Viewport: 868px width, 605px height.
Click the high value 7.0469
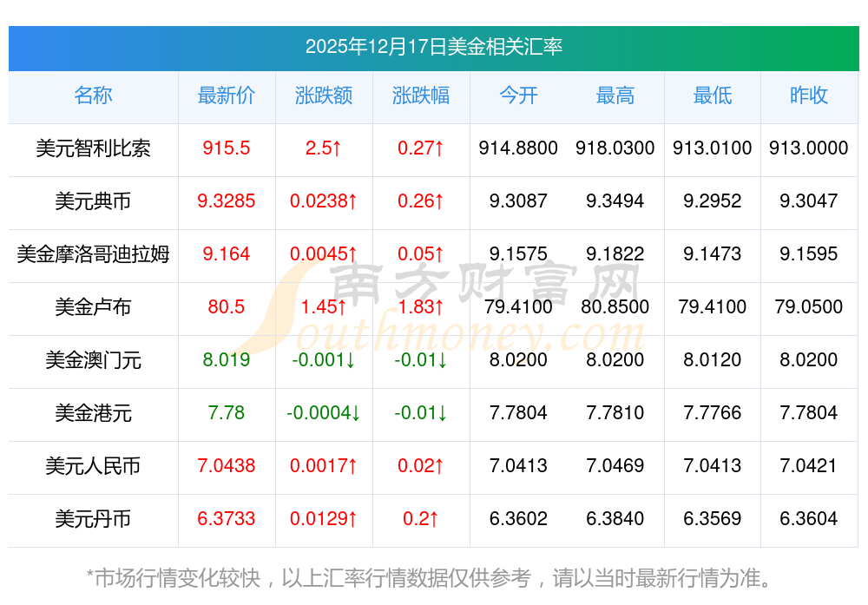tap(615, 465)
